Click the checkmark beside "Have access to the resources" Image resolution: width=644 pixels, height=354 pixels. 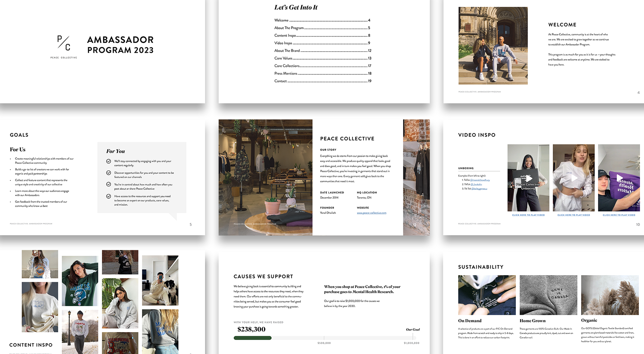point(109,196)
